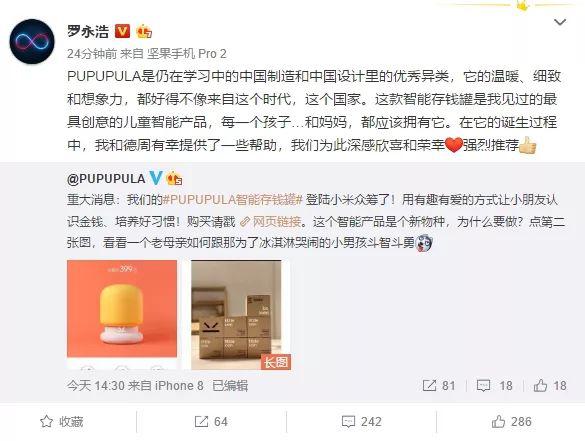Click the orange V verification badge beside 罗永浩
Viewport: 585px width, 441px height.
122,31
